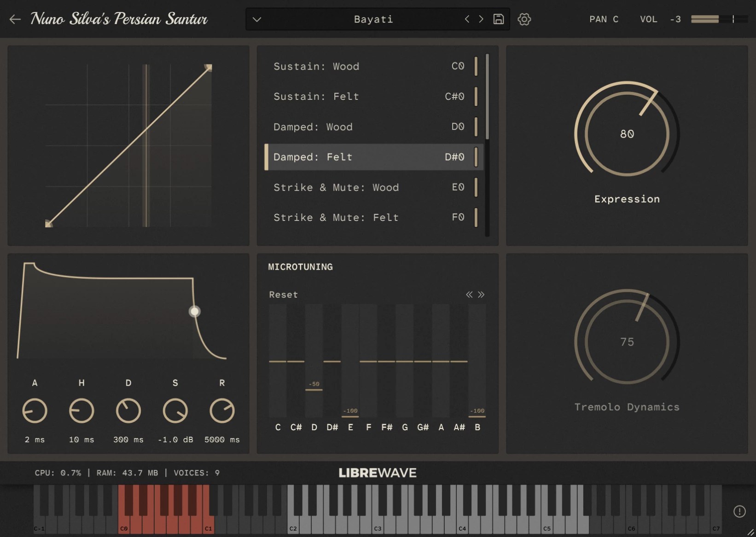
Task: Open the preset dropdown chevron
Action: (257, 19)
